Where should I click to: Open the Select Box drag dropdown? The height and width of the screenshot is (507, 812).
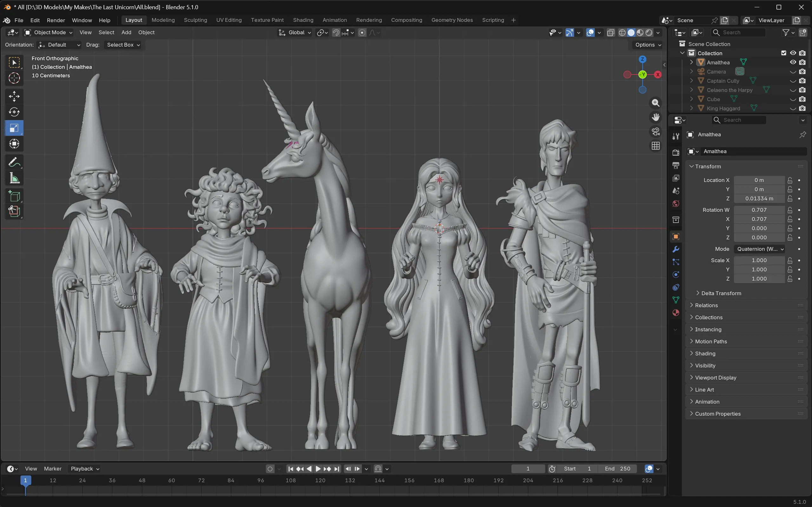tap(123, 45)
